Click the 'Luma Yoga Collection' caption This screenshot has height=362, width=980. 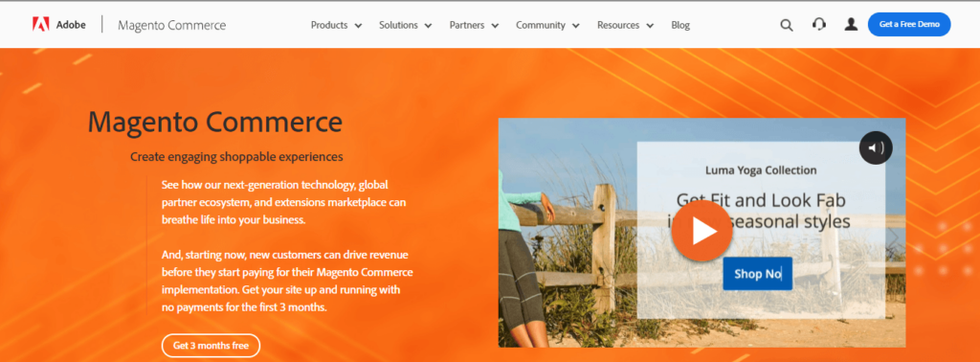pos(761,170)
